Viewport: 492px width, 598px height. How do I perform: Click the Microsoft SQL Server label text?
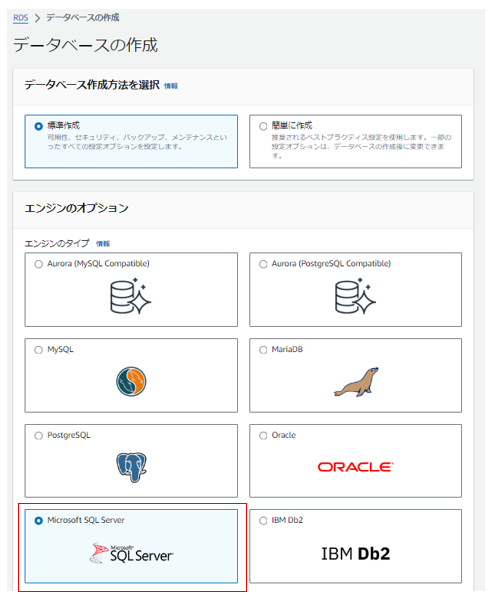tap(86, 520)
